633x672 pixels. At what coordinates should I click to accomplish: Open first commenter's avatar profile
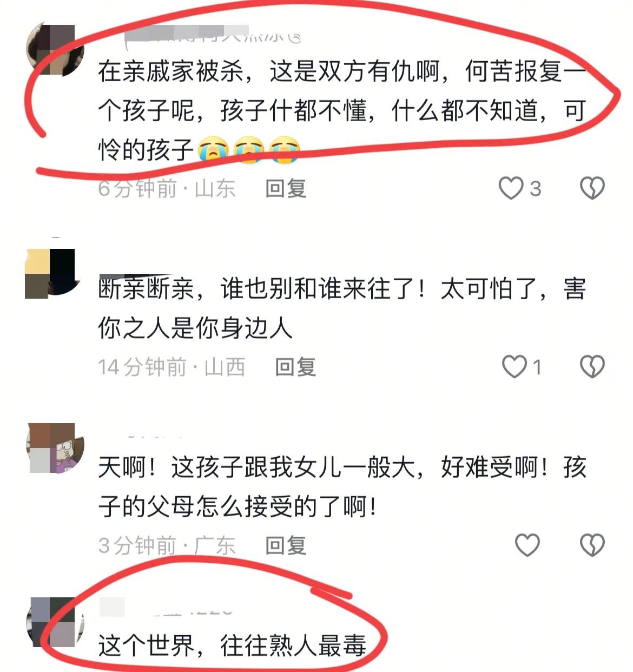point(55,50)
